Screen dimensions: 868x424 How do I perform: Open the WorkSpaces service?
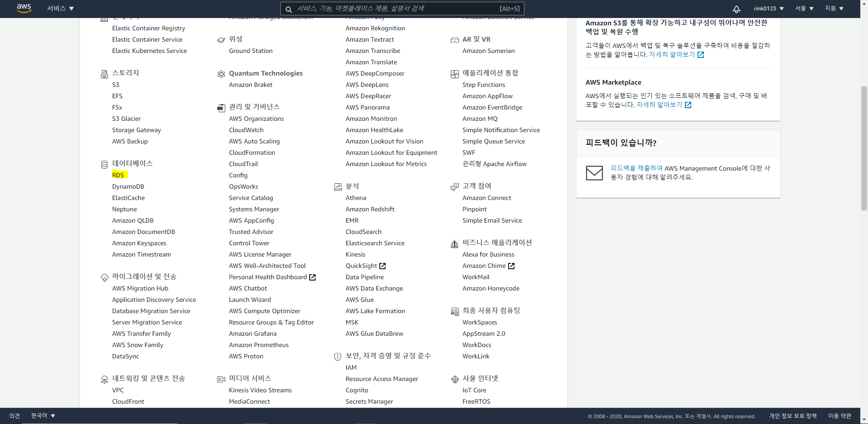pos(480,322)
